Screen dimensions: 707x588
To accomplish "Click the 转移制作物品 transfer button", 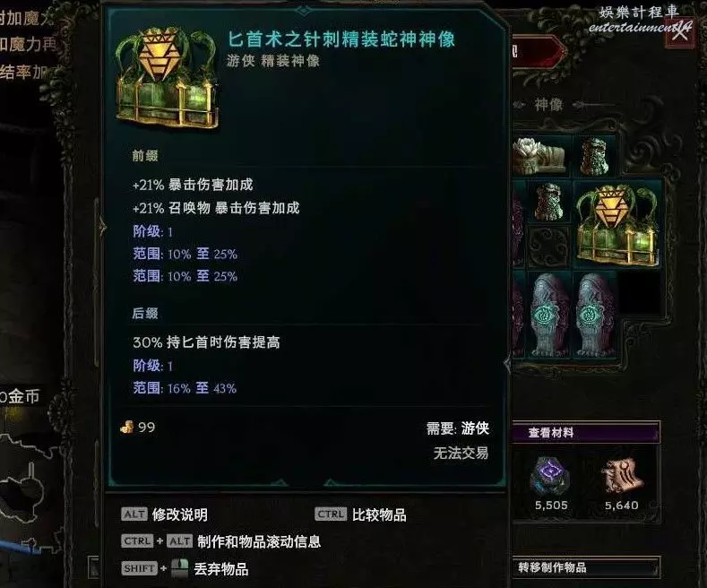I will [586, 567].
